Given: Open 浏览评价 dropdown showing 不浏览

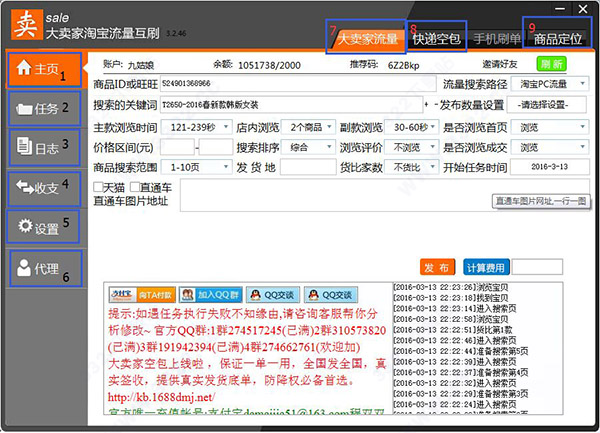Looking at the screenshot, I should 411,147.
